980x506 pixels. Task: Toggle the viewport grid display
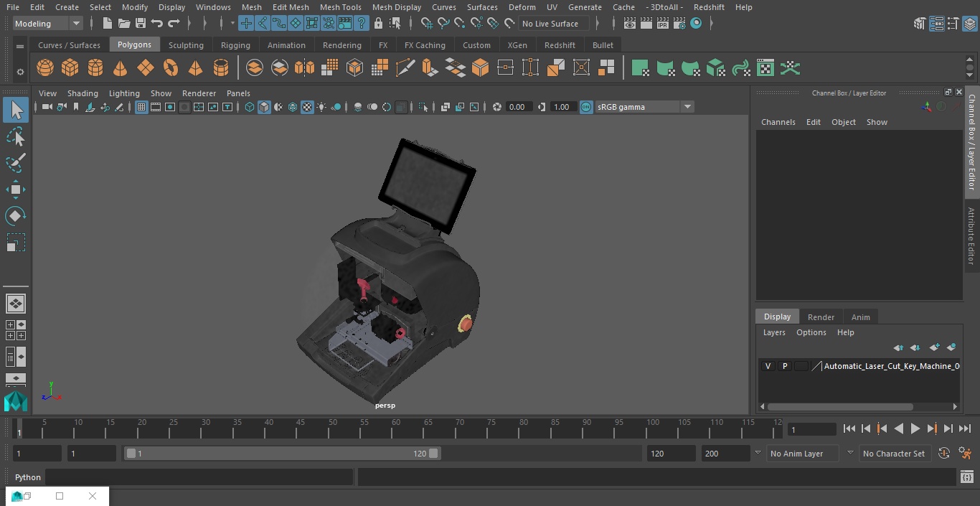click(x=141, y=107)
